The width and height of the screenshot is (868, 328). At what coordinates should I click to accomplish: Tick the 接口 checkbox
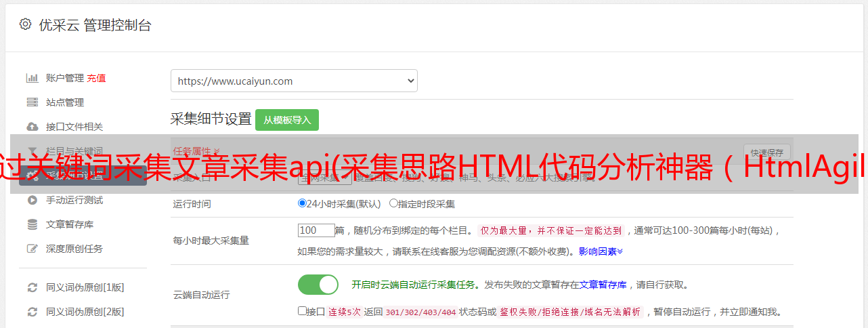point(302,311)
